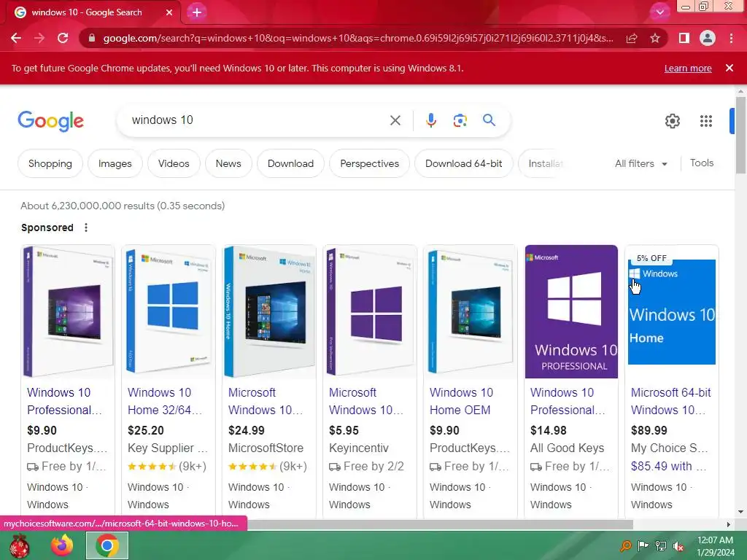Screen dimensions: 747x560
Task: Bookmark this page with the star
Action: tap(655, 38)
